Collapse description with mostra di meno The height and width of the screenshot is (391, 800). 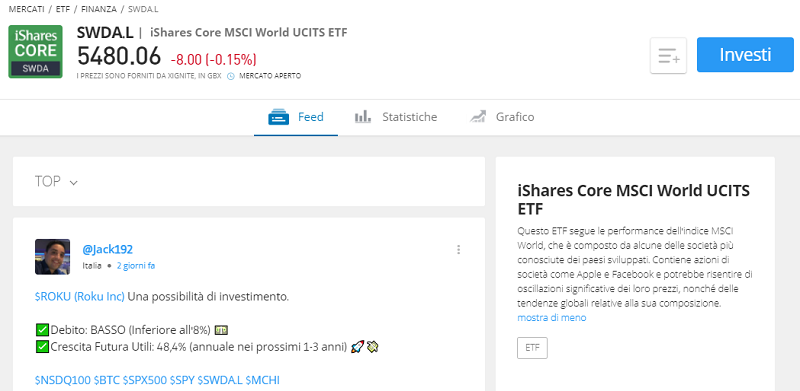(x=552, y=317)
